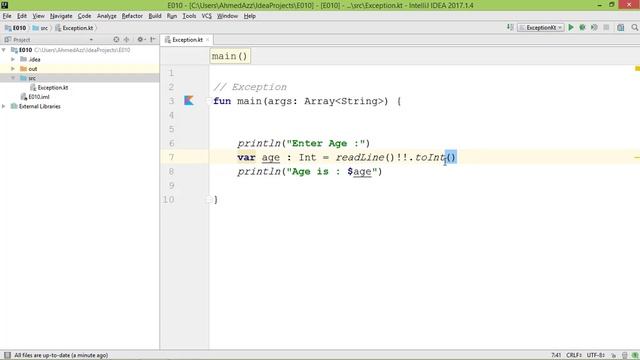Open the Help menu
640x360 pixels.
coord(249,16)
